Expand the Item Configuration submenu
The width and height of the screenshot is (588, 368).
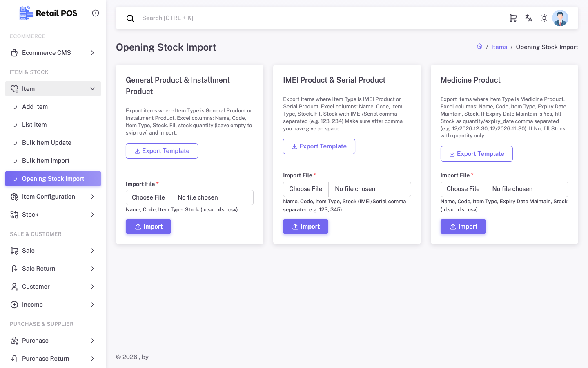click(53, 197)
